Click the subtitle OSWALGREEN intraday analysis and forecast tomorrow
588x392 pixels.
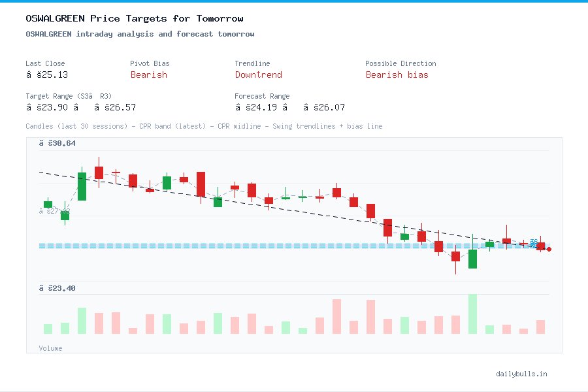(140, 34)
